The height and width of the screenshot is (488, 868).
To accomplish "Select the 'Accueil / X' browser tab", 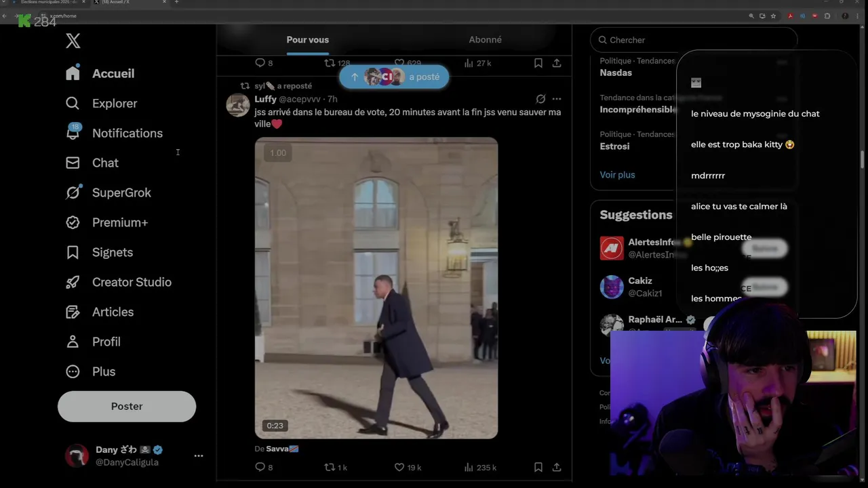I will coord(129,3).
